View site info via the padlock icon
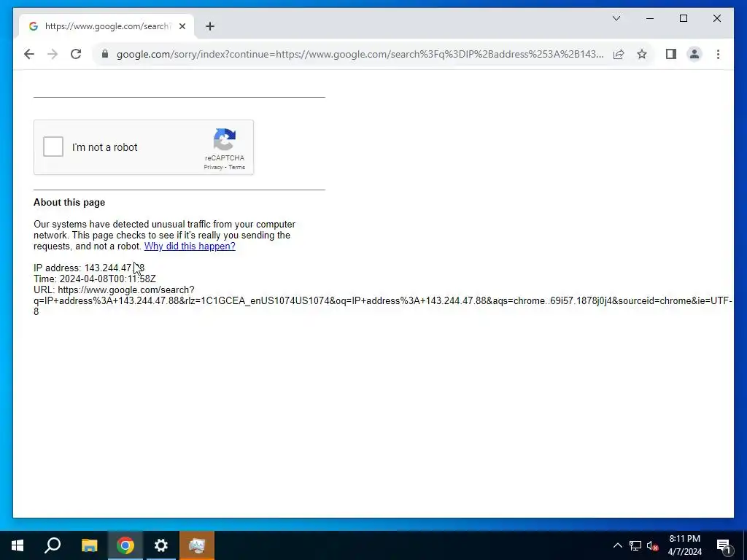This screenshot has height=560, width=747. click(105, 54)
